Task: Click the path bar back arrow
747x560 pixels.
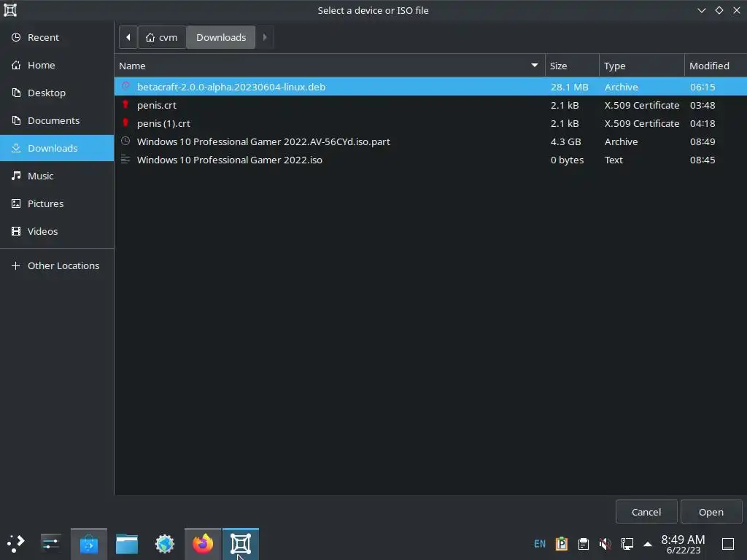Action: [128, 37]
